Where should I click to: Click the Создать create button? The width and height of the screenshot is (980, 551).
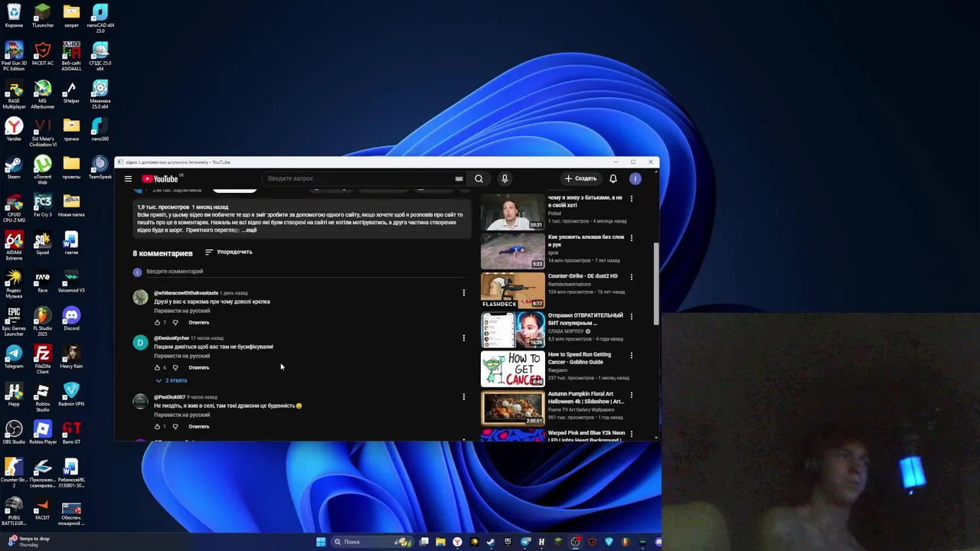(x=580, y=178)
